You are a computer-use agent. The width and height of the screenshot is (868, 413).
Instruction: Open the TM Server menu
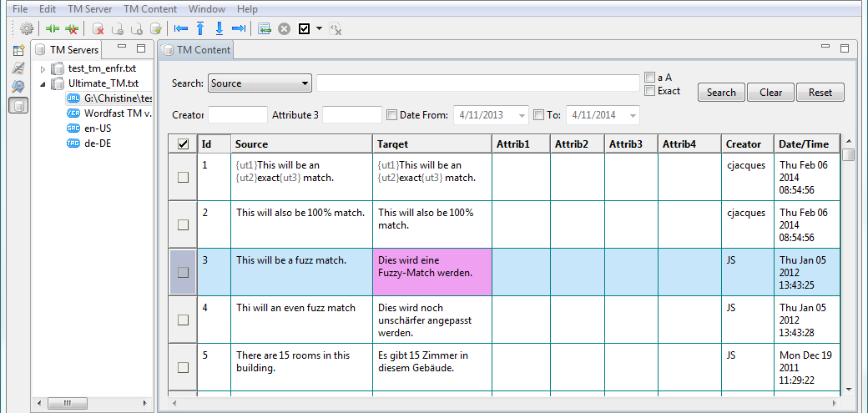(x=89, y=8)
